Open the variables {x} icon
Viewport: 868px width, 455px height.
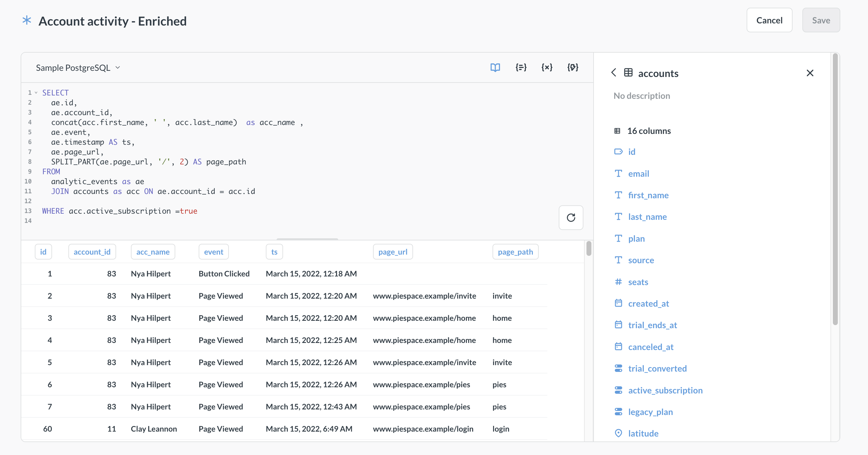546,67
